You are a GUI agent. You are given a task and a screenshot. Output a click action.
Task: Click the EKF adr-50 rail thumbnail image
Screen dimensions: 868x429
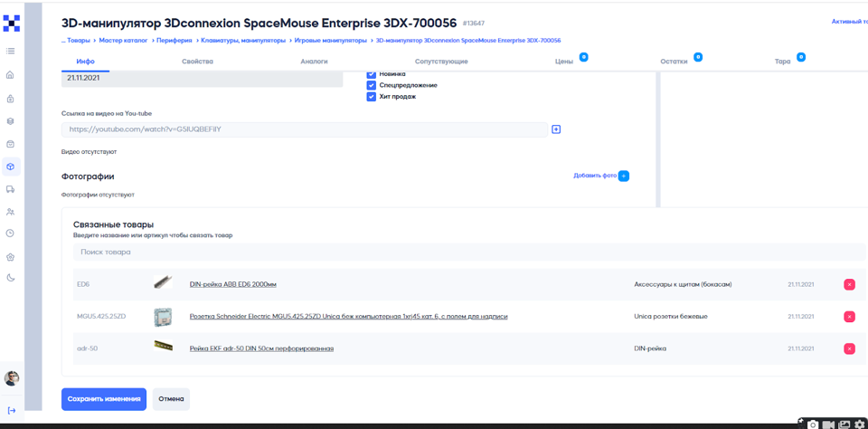[x=164, y=346]
